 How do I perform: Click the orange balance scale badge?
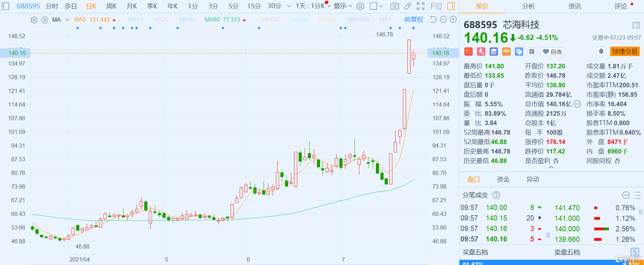[x=506, y=52]
